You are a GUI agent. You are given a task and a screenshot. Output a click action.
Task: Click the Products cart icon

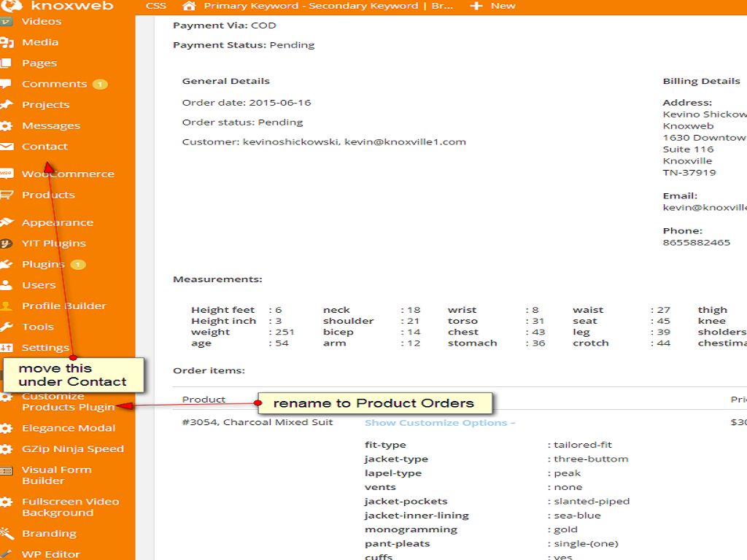pyautogui.click(x=6, y=195)
